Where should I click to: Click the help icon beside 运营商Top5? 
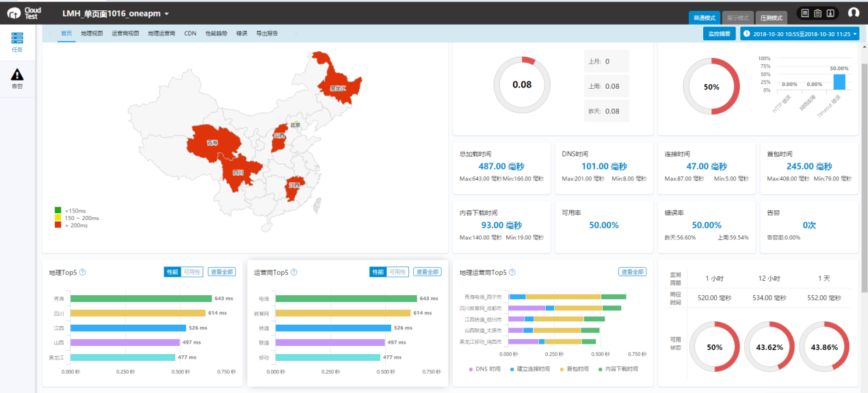coord(294,272)
